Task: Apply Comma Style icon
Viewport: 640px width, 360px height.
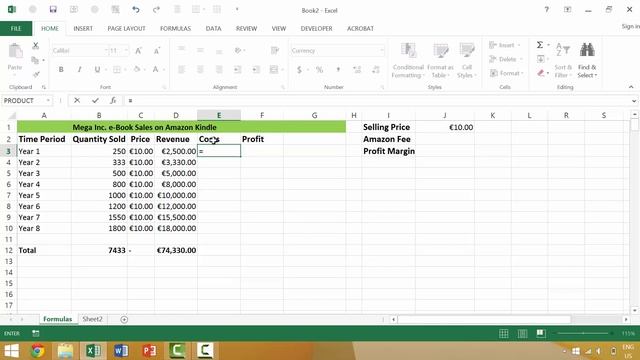Action: coord(338,70)
